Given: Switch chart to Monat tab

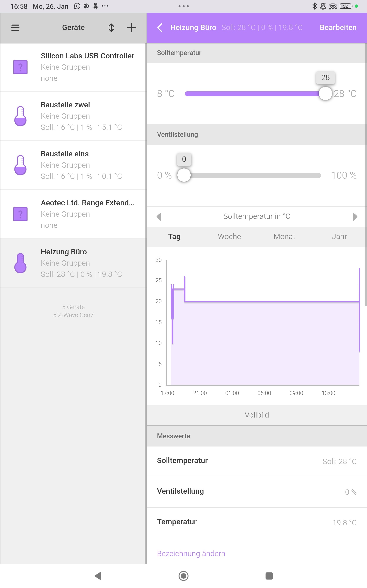Looking at the screenshot, I should tap(284, 236).
